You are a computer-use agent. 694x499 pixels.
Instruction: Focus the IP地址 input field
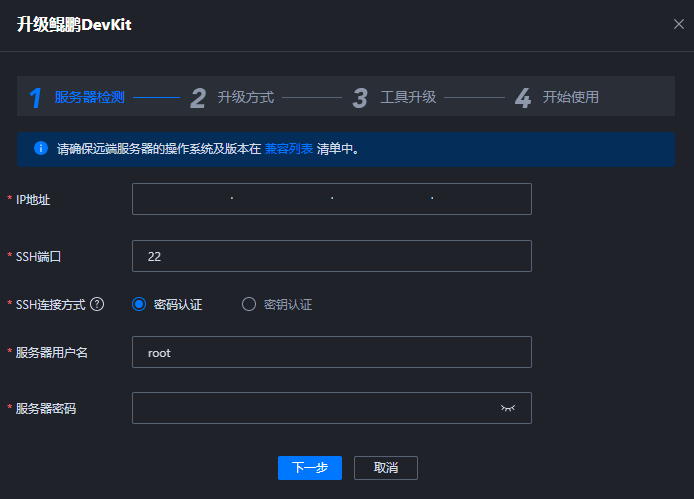[x=332, y=199]
